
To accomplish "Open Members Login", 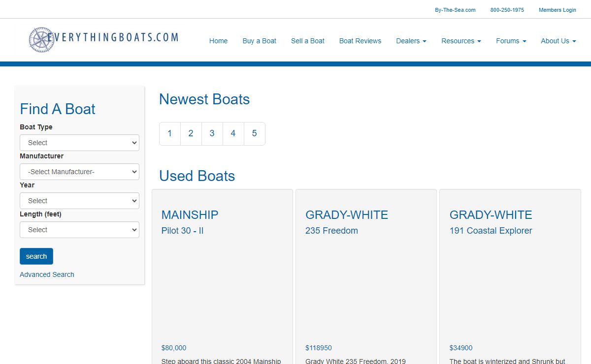I will (x=557, y=10).
